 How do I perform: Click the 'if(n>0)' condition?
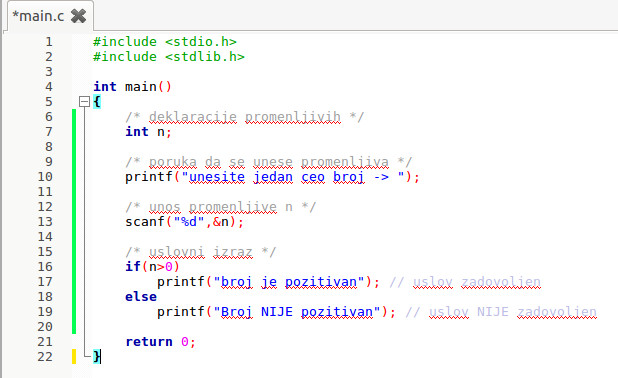coord(153,267)
